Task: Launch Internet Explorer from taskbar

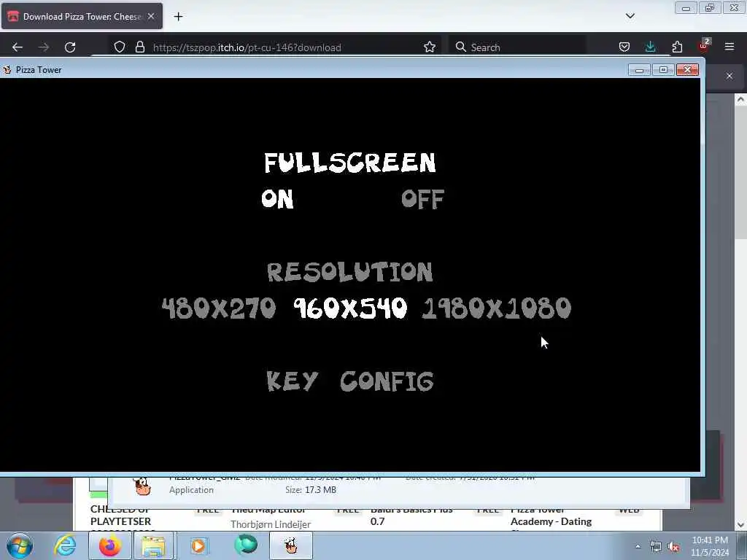Action: (65, 545)
